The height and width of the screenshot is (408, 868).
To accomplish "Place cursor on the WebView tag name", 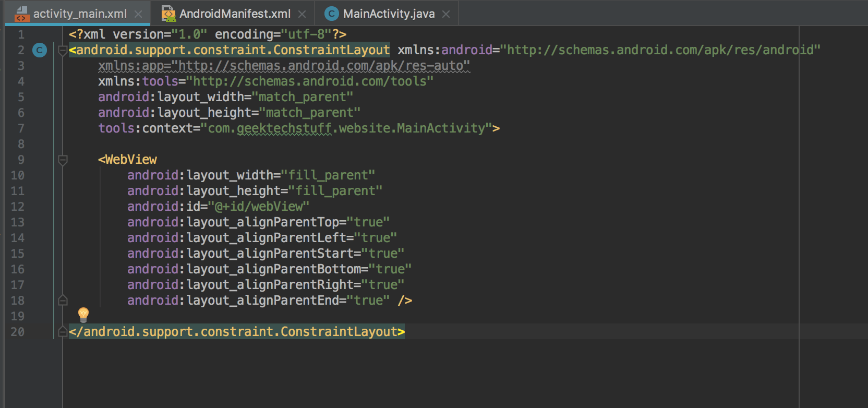I will [x=131, y=160].
